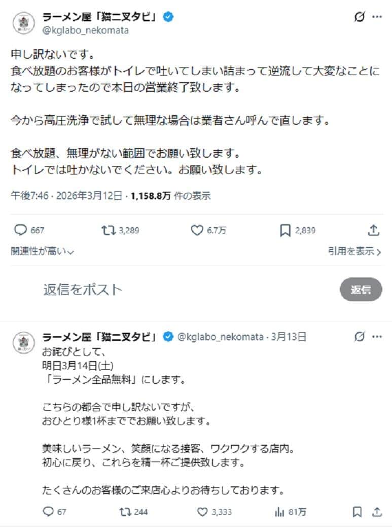392x532 pixels.
Task: Open the more options menu on the first tweet
Action: pos(378,17)
